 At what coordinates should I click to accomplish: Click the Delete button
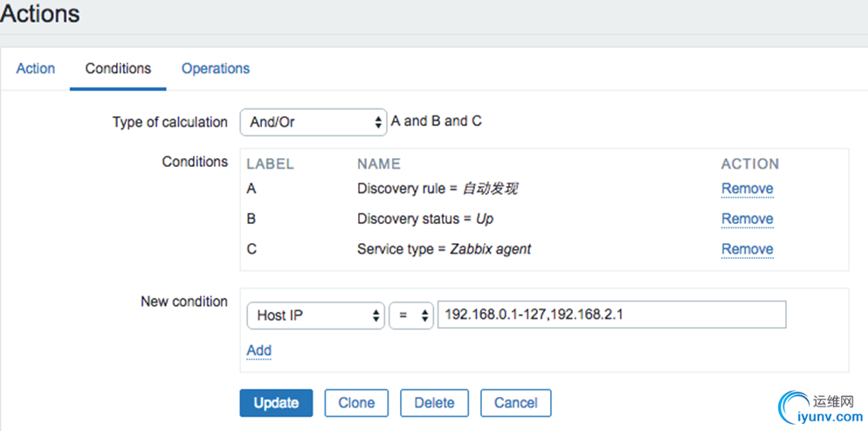434,403
